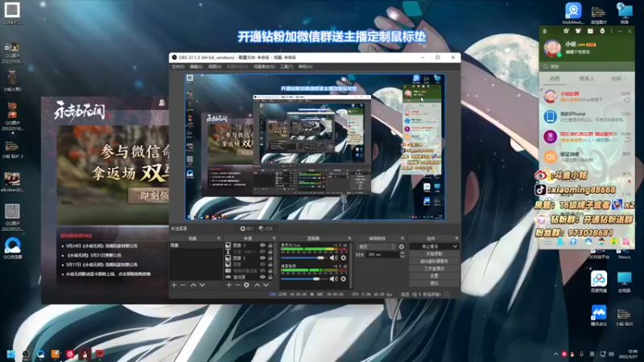Toggle visibility of 图像 3 source
Viewport: 644px width, 362px height.
tap(262, 245)
